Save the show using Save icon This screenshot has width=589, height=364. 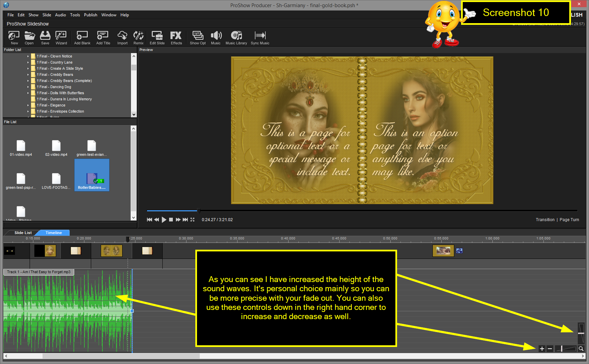pos(45,37)
